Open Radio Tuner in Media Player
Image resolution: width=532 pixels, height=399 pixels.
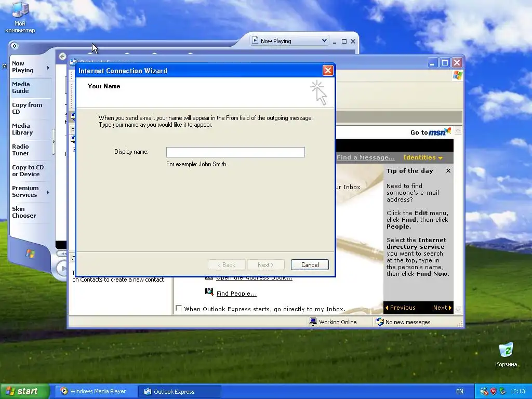coord(21,150)
